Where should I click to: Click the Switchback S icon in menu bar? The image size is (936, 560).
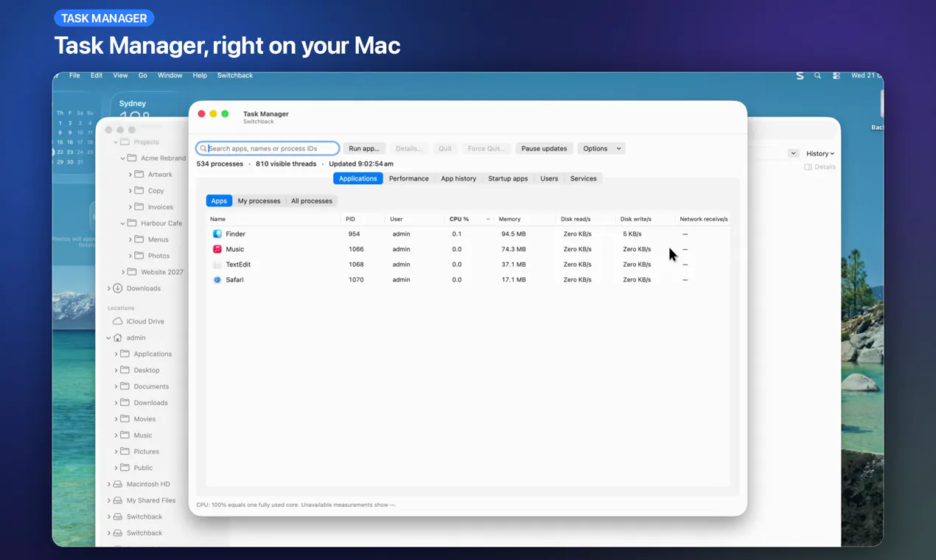[800, 75]
